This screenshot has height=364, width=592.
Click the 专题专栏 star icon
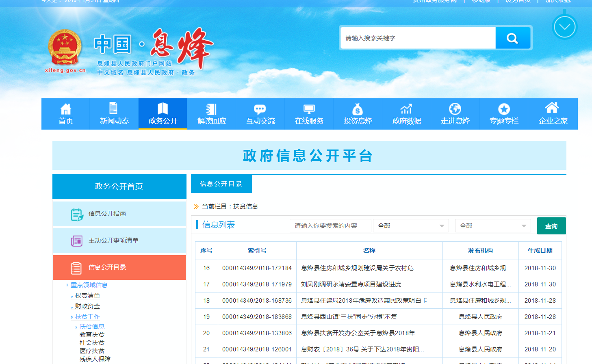(x=504, y=109)
